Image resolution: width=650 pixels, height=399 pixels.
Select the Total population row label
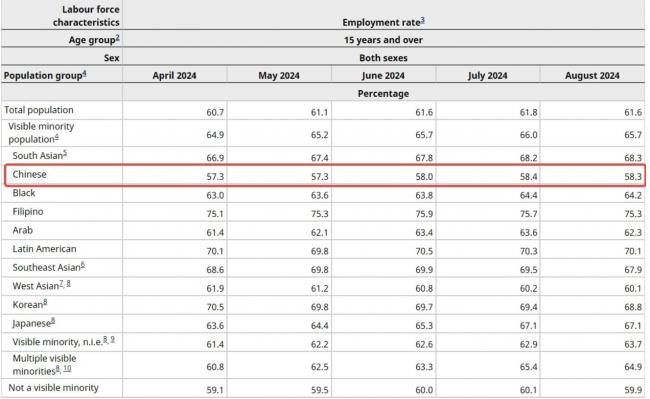pos(39,110)
